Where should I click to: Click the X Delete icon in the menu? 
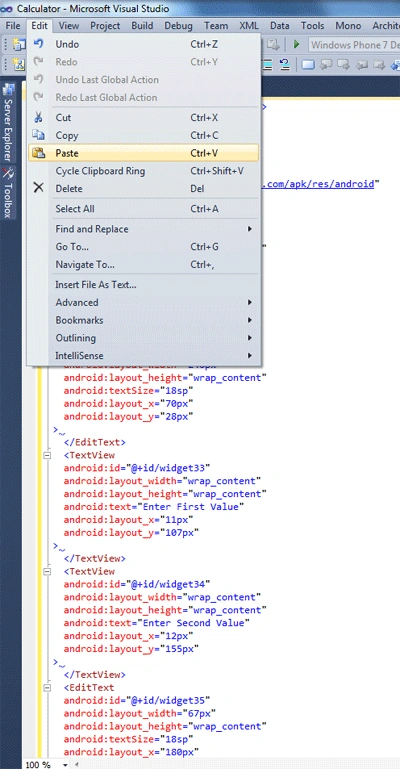click(x=38, y=188)
